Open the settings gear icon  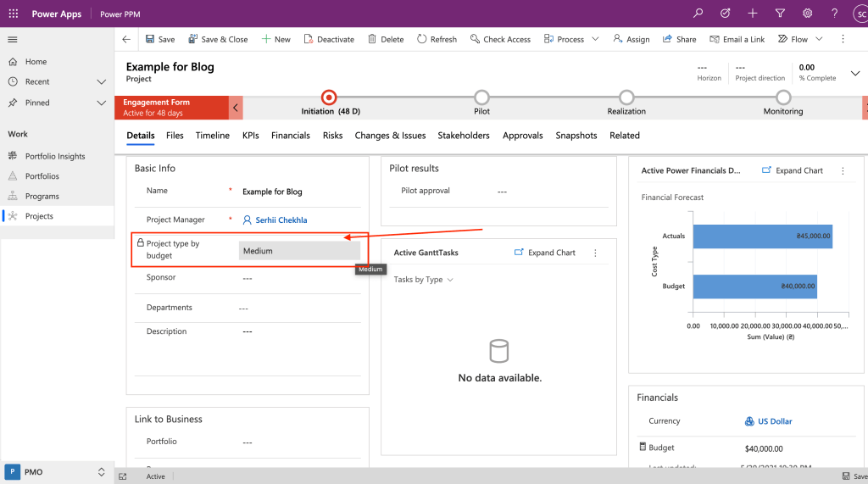click(807, 14)
